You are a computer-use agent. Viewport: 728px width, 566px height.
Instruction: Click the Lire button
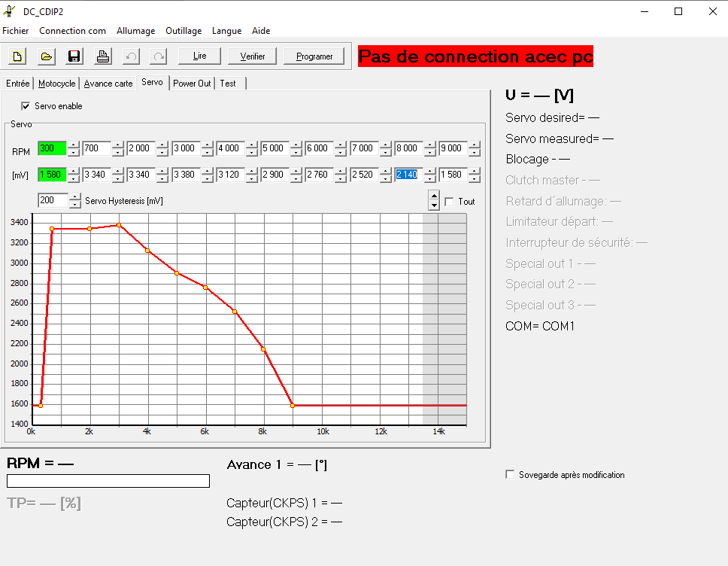click(199, 56)
